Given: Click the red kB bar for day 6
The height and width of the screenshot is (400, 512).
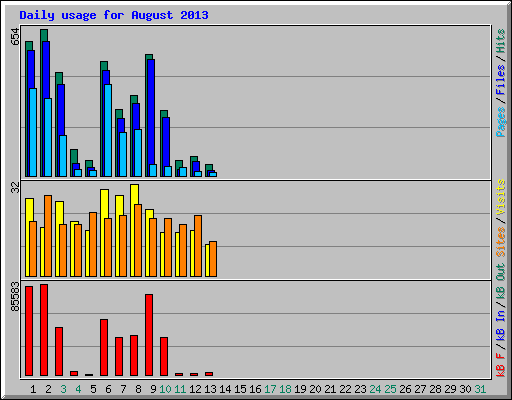Looking at the screenshot, I should [104, 348].
